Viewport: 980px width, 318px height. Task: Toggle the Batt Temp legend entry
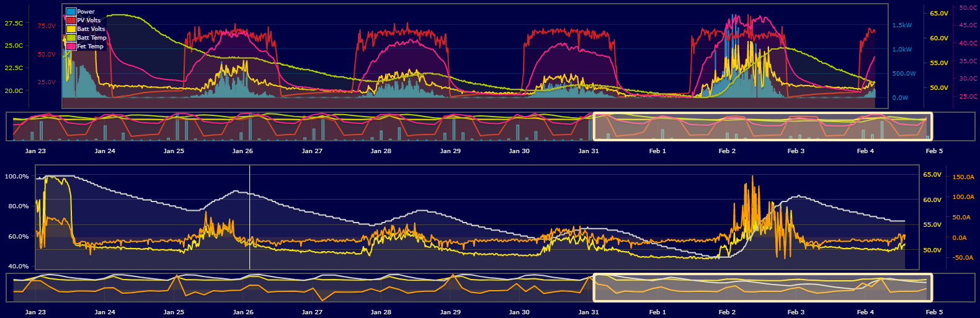[x=92, y=38]
